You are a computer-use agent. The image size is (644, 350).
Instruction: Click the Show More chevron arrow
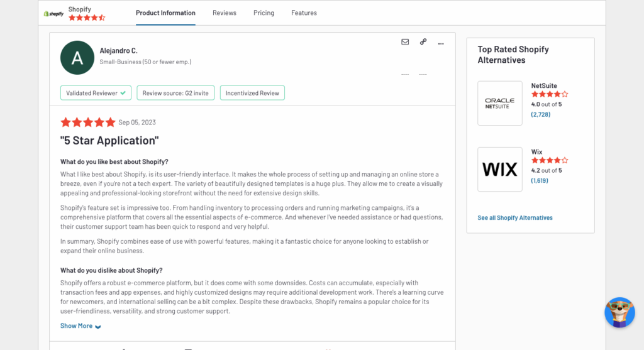(x=97, y=327)
